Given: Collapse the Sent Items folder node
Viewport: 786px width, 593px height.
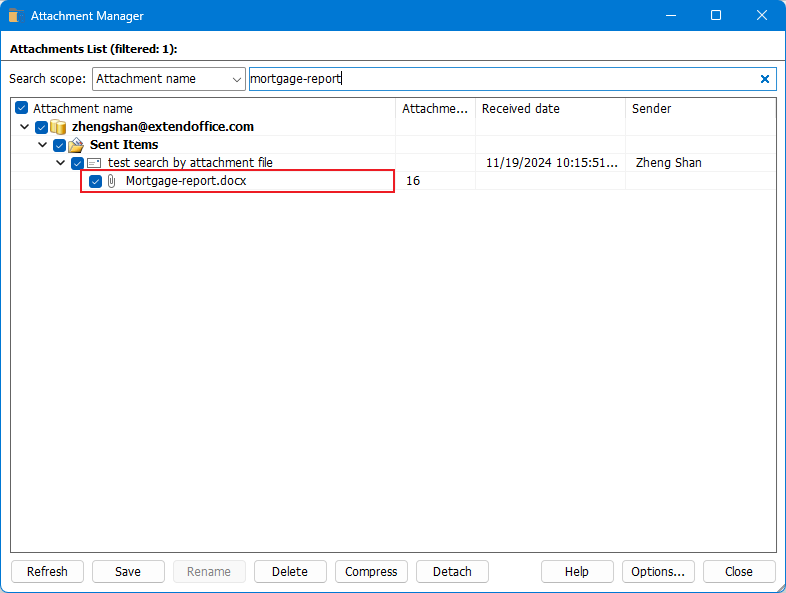Looking at the screenshot, I should coord(42,145).
